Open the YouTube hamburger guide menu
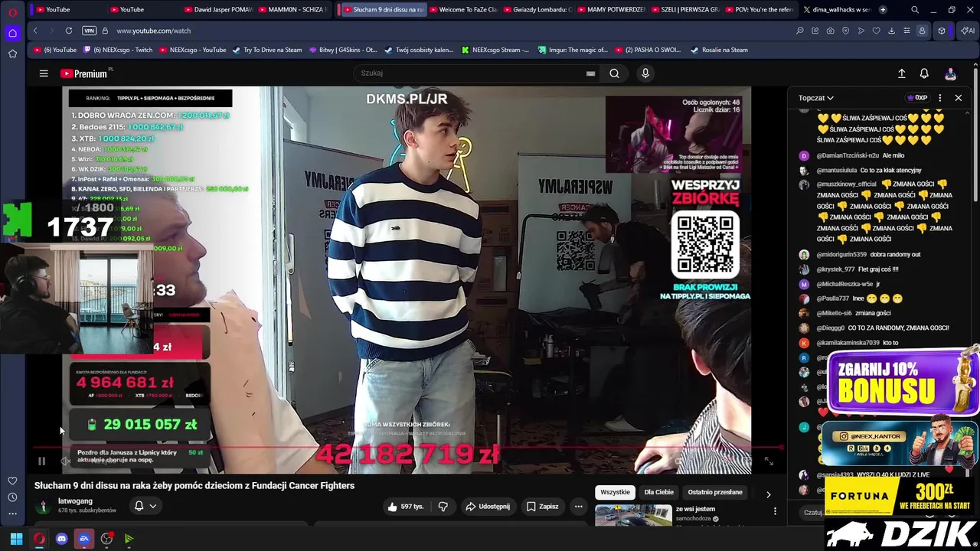The image size is (980, 551). [44, 73]
